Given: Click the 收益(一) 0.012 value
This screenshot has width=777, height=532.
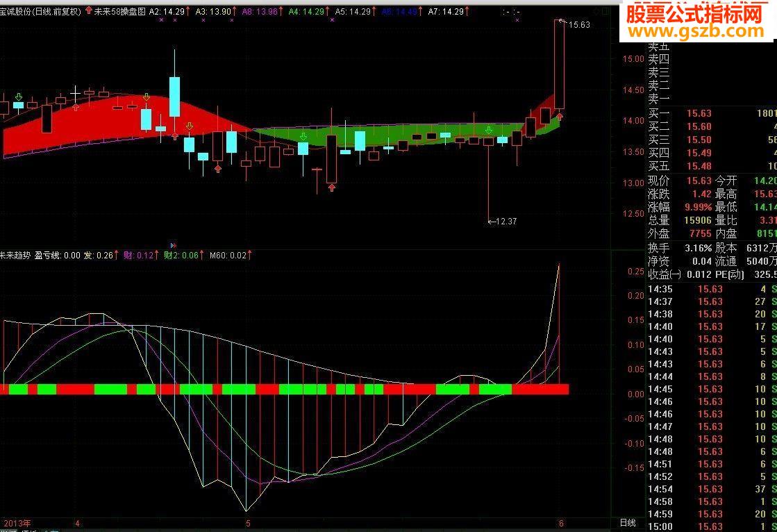Looking at the screenshot, I should 699,274.
